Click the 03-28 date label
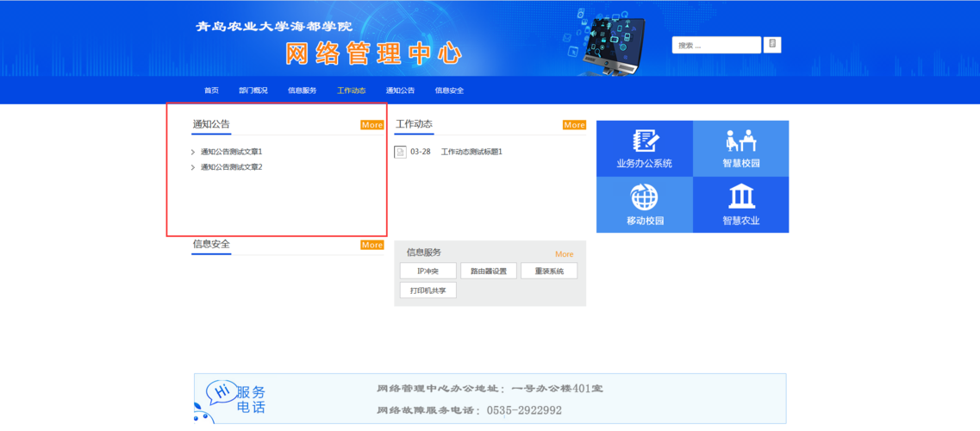 (x=421, y=152)
